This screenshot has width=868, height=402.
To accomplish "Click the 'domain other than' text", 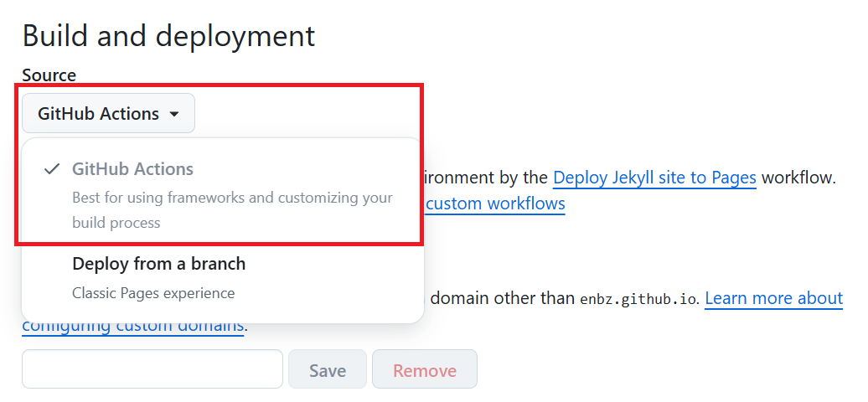I will (x=503, y=298).
